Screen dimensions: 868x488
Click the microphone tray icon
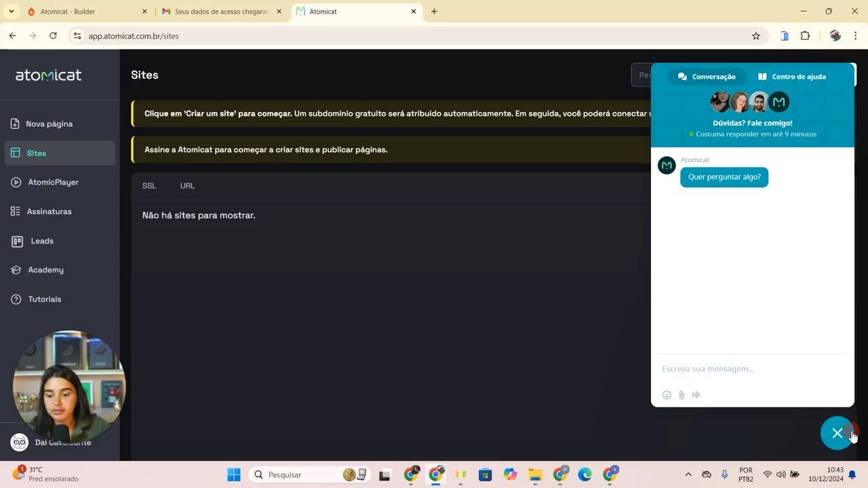725,474
